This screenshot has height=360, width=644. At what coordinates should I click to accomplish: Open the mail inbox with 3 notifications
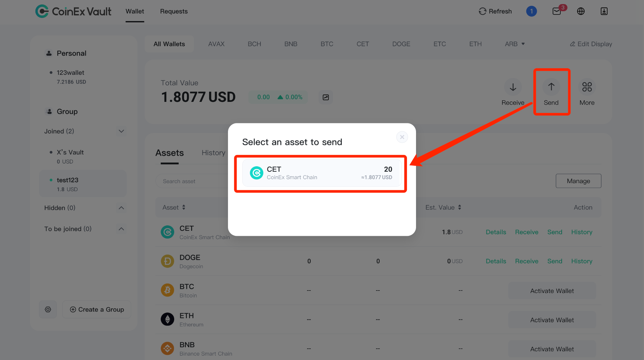[x=557, y=11]
